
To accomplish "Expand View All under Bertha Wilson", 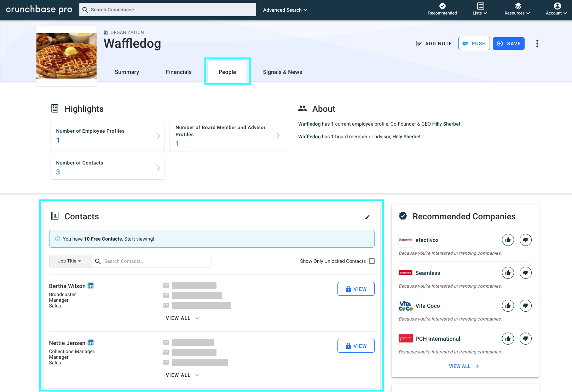I will pos(182,318).
